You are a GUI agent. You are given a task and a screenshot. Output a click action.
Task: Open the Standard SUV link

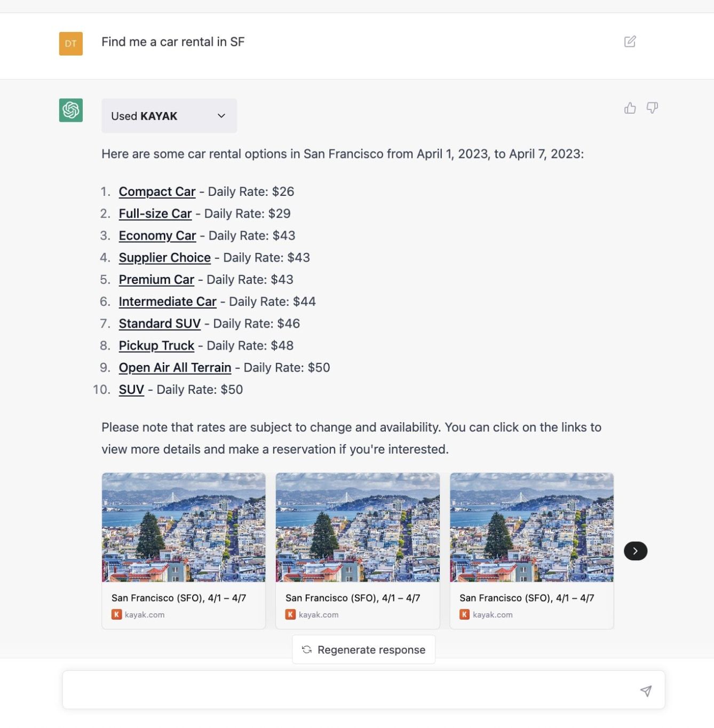point(160,323)
